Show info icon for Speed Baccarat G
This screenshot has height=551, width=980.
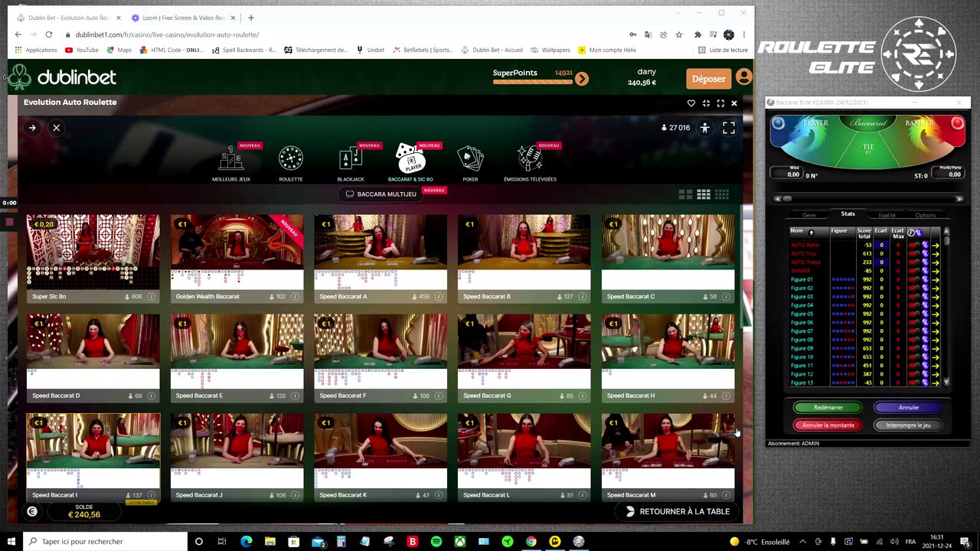click(583, 396)
